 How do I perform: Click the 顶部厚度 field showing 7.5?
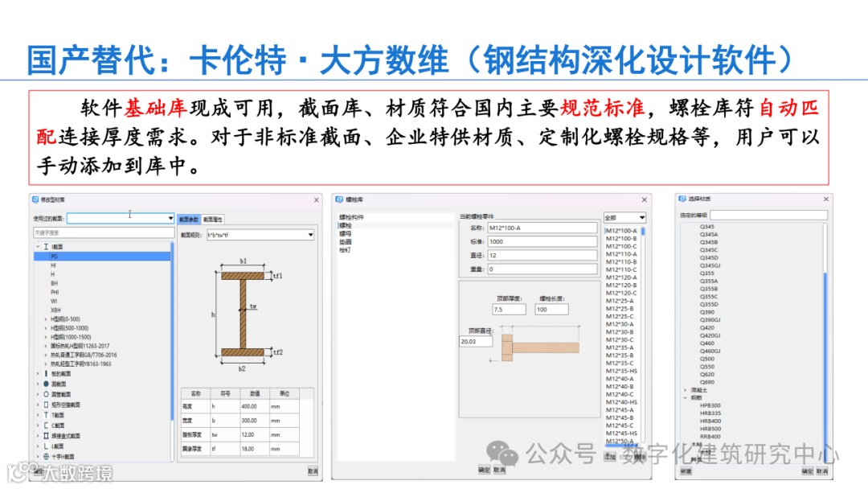pyautogui.click(x=509, y=310)
